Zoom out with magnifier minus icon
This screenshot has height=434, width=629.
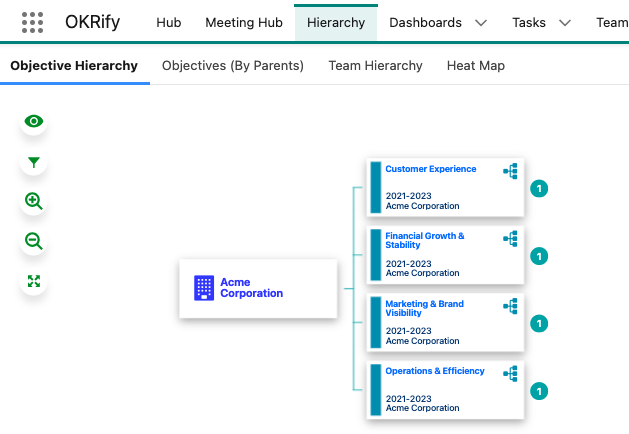(x=34, y=241)
